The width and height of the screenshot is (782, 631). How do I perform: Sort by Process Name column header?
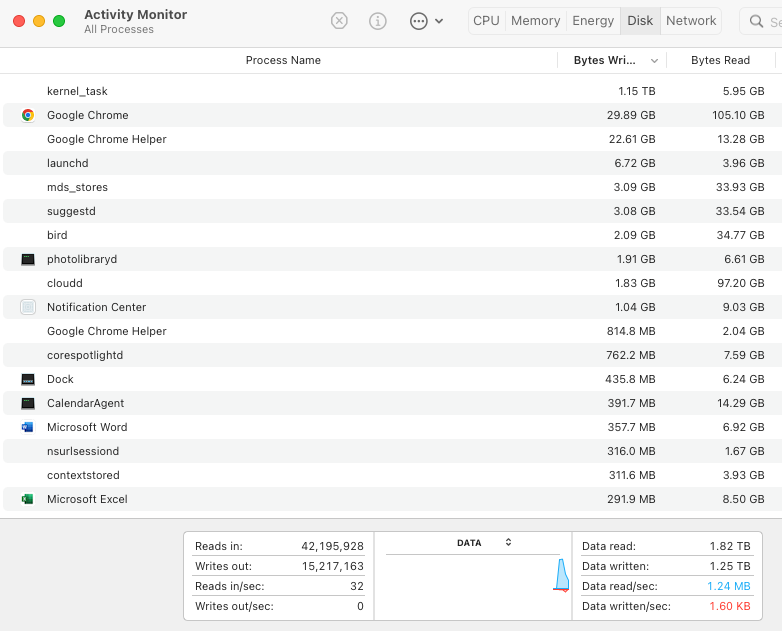point(283,60)
